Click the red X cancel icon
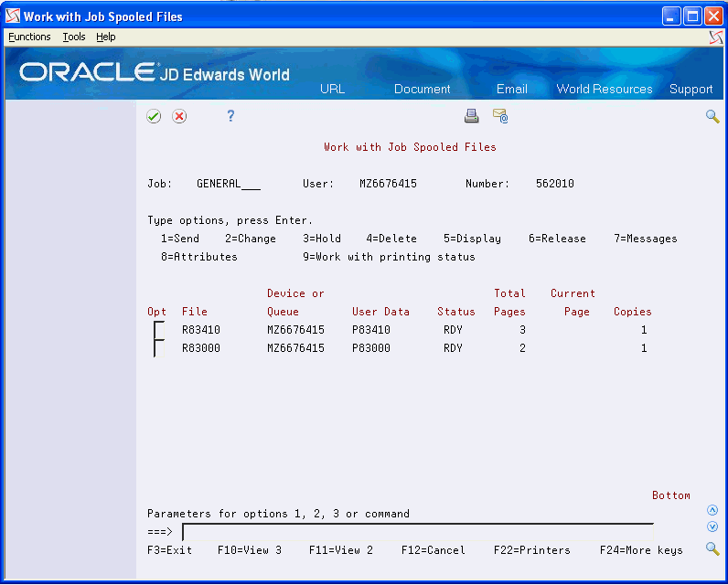 click(x=179, y=116)
